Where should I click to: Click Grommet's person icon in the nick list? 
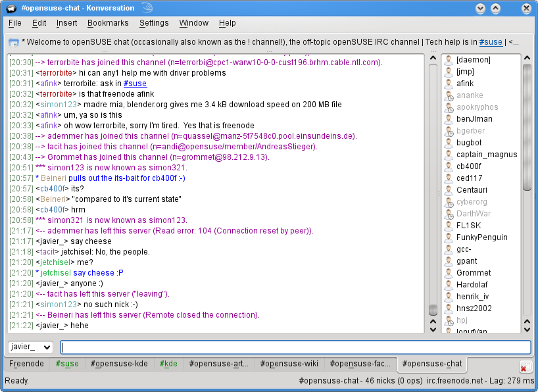point(450,272)
